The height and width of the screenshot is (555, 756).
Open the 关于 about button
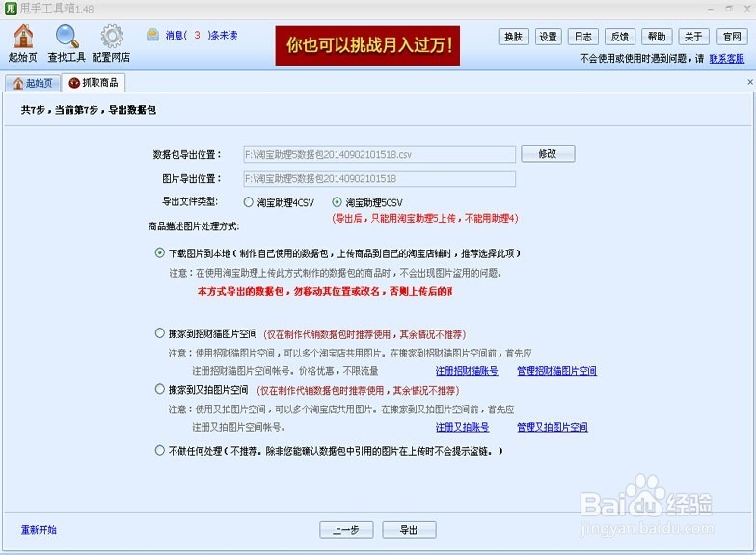(693, 37)
